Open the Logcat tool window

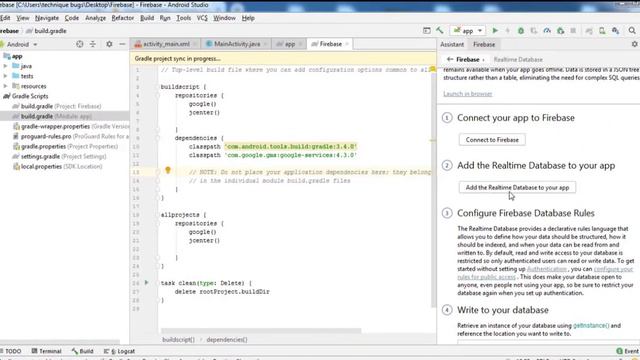coord(119,351)
